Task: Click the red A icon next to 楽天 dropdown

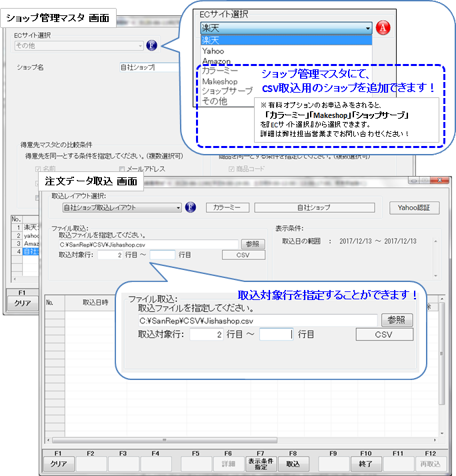Action: tap(383, 27)
